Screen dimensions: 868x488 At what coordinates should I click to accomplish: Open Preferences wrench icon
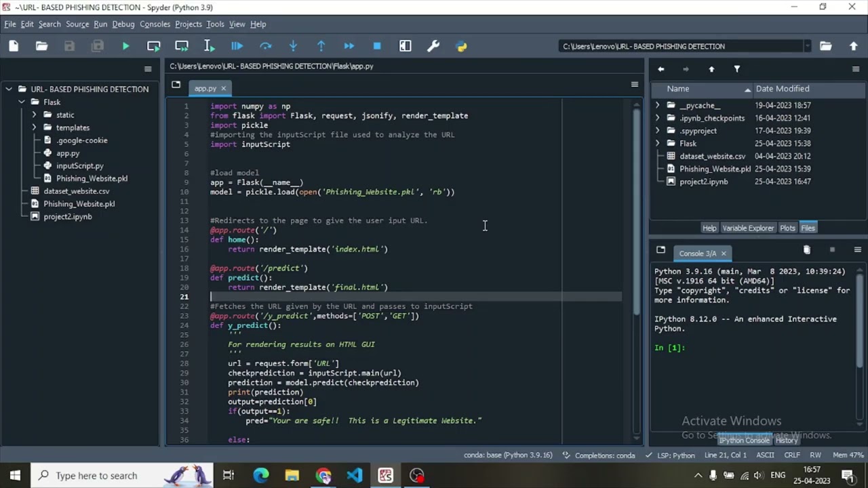[x=433, y=46]
